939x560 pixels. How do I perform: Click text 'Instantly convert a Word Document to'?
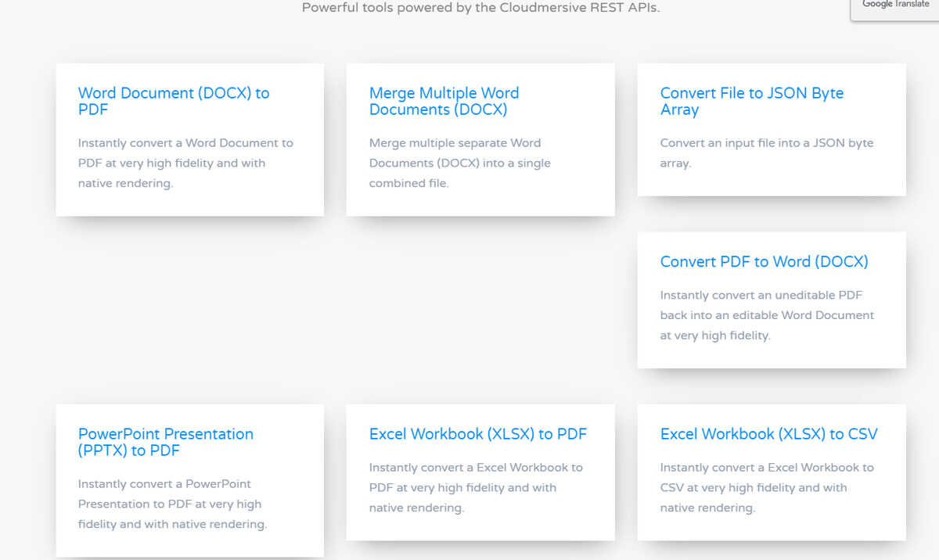[185, 143]
